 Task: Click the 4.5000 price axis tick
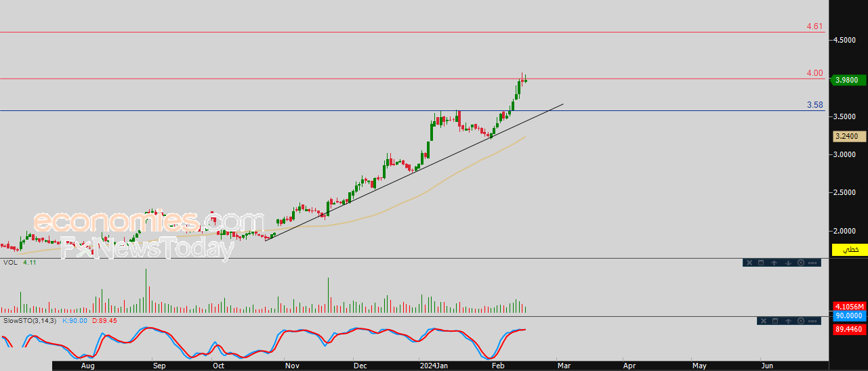(x=844, y=40)
